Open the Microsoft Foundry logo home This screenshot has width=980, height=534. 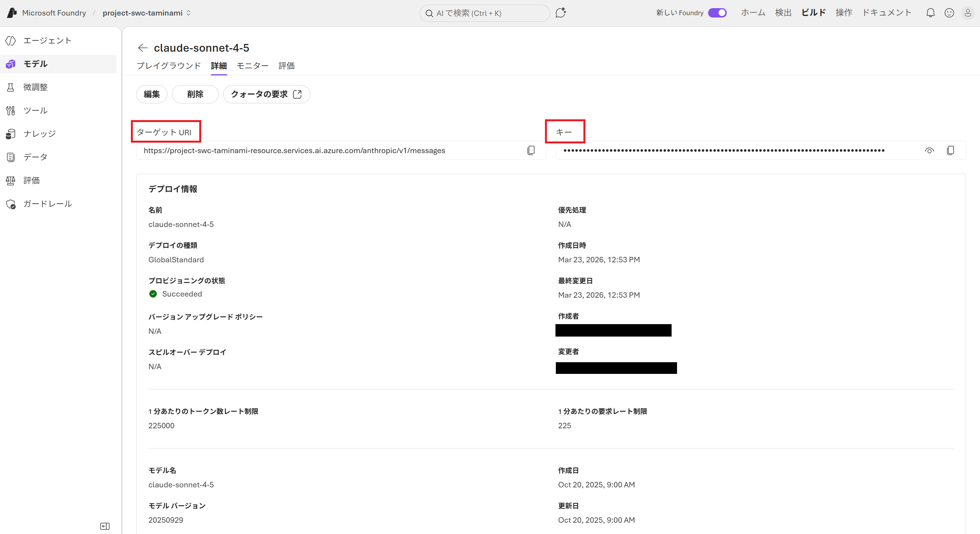point(12,13)
